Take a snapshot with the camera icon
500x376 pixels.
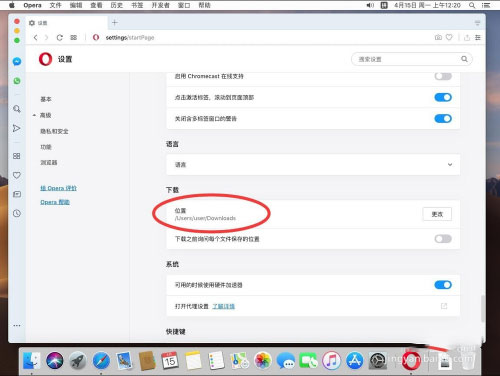pyautogui.click(x=438, y=37)
